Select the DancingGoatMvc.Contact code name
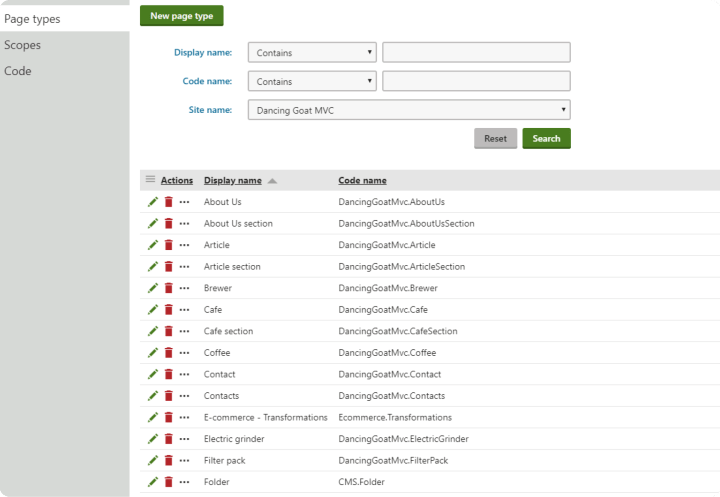Viewport: 720px width, 497px height. pyautogui.click(x=389, y=374)
